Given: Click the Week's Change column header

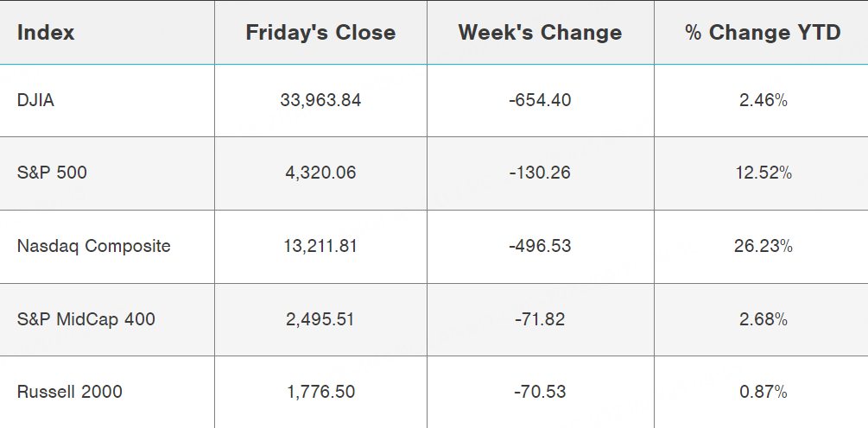Looking at the screenshot, I should pyautogui.click(x=540, y=33).
